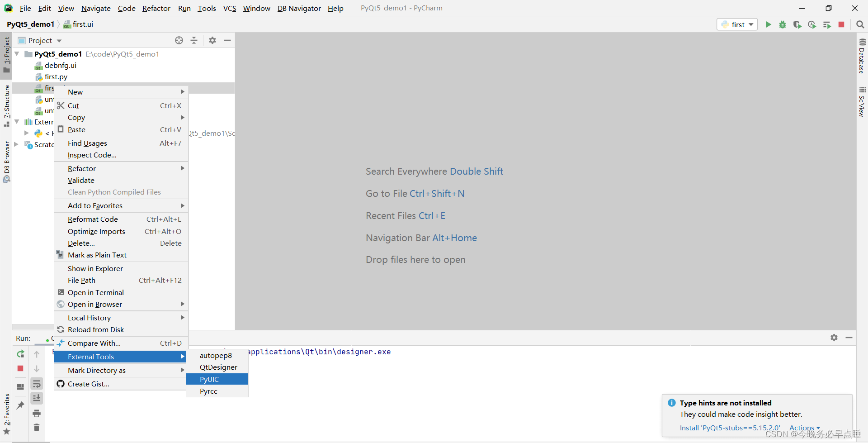This screenshot has width=868, height=443.
Task: Run with coverage icon in toolbar
Action: coord(797,24)
